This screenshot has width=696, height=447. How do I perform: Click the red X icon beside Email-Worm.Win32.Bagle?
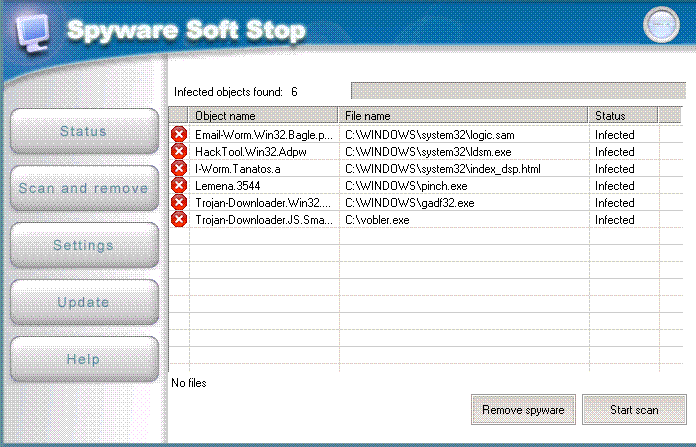tap(179, 134)
